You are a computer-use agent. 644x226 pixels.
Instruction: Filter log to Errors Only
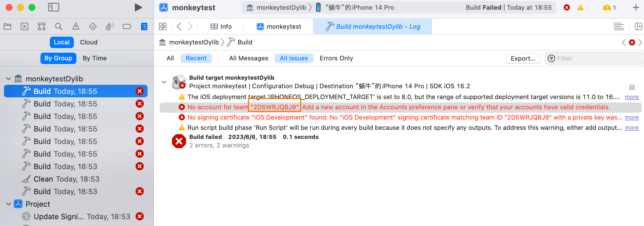click(x=336, y=58)
